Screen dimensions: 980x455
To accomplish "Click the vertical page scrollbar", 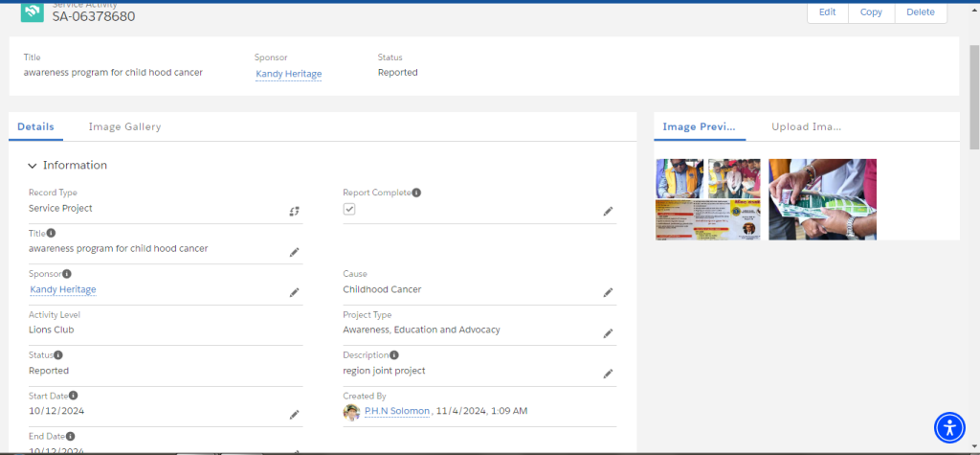I will 973,97.
